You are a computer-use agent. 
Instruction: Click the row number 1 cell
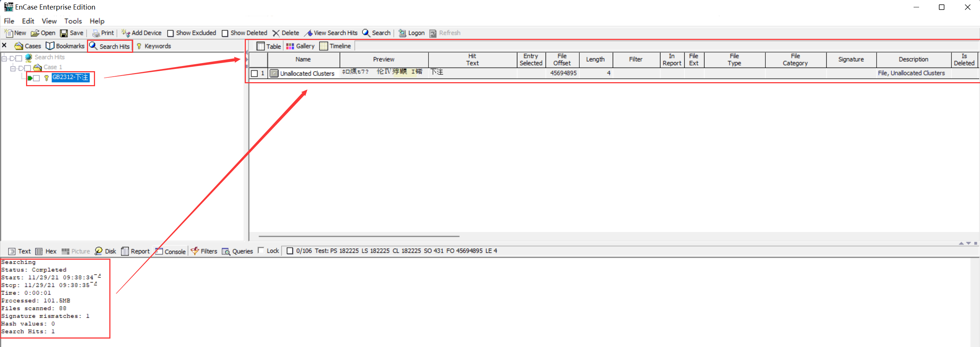click(x=262, y=73)
